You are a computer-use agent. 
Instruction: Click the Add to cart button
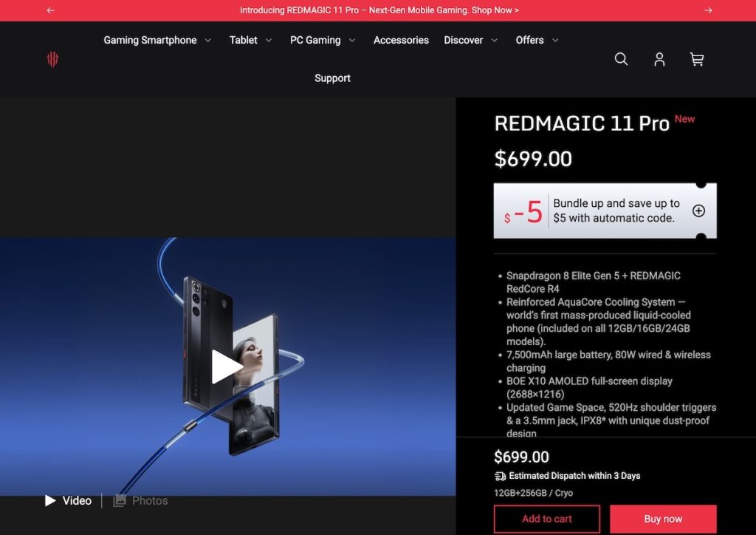click(546, 519)
